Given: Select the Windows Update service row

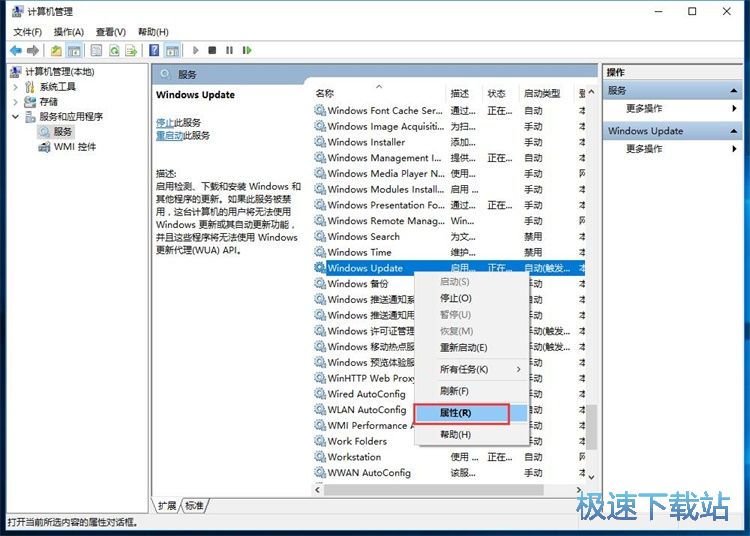Looking at the screenshot, I should [x=449, y=268].
